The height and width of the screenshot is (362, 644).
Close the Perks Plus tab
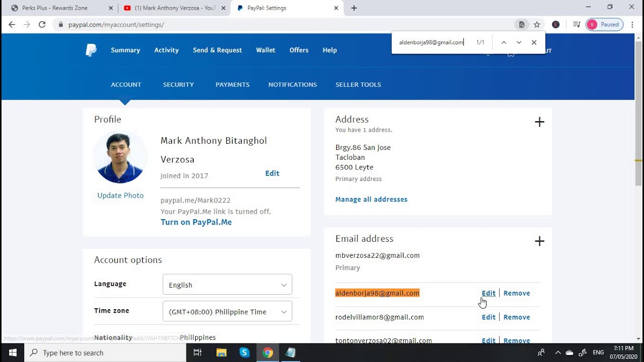point(111,8)
